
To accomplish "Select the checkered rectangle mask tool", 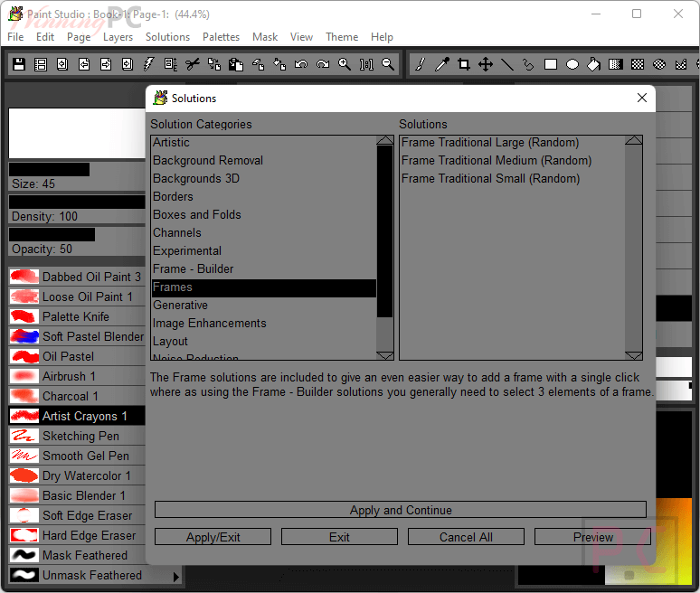I will tap(638, 65).
